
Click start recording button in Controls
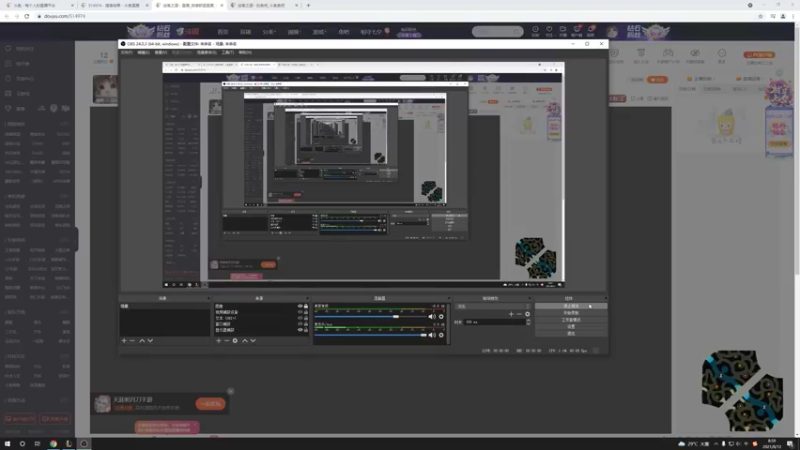(x=571, y=313)
